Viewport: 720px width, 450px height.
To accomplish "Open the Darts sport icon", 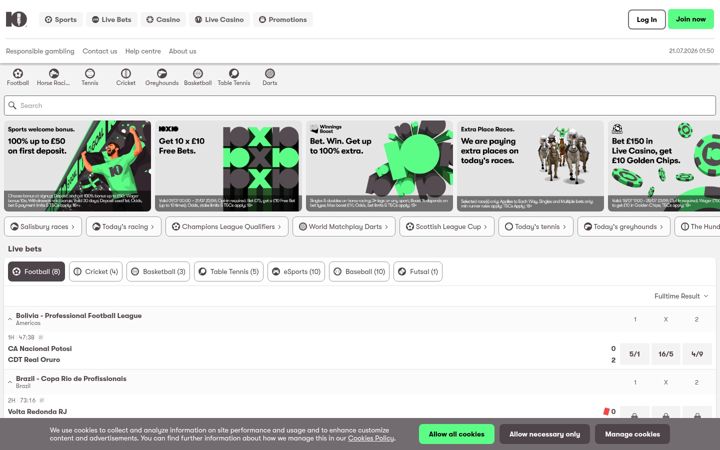I will [270, 77].
